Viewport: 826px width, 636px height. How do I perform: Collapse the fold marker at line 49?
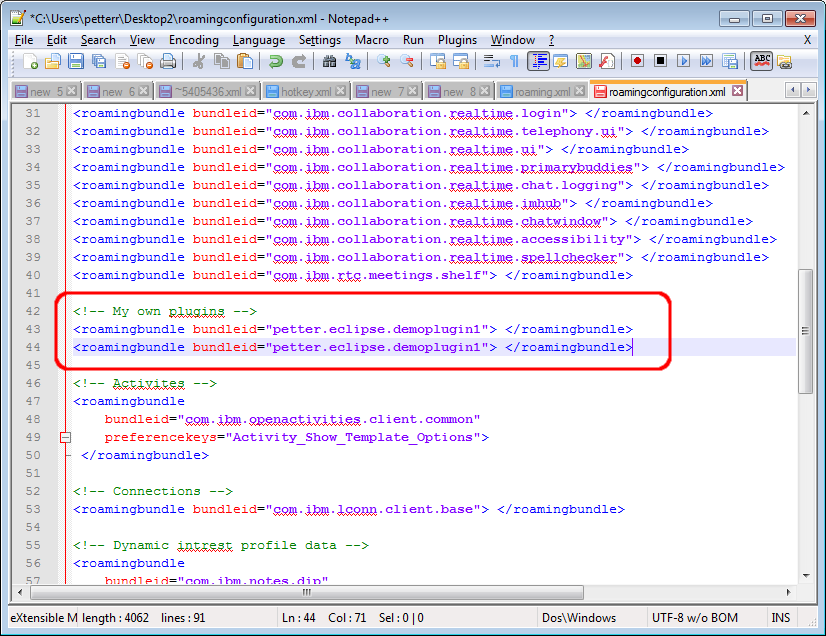point(66,437)
